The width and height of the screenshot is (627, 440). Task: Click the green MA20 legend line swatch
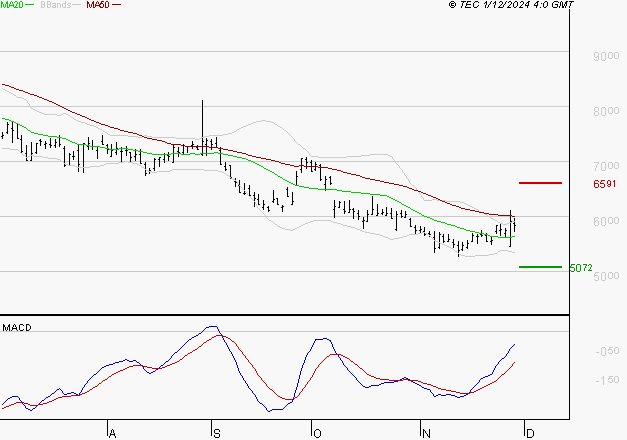point(32,6)
